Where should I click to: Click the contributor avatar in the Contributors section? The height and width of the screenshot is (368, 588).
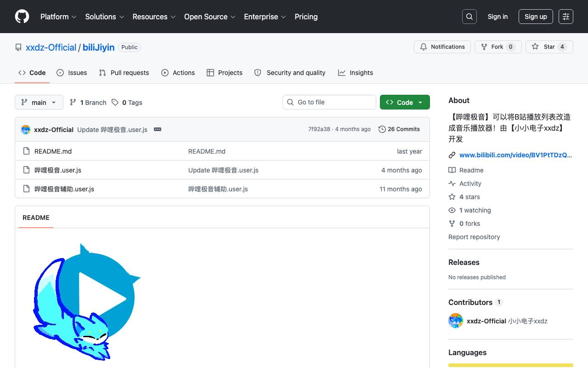[456, 321]
